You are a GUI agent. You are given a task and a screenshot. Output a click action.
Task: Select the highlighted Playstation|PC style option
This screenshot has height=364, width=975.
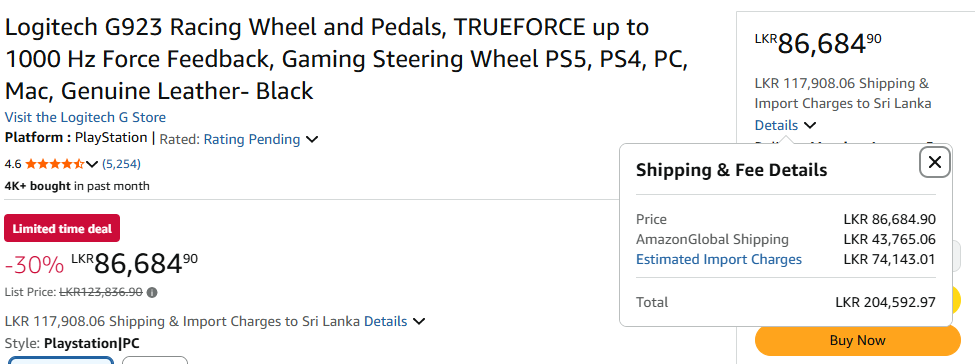coord(60,360)
